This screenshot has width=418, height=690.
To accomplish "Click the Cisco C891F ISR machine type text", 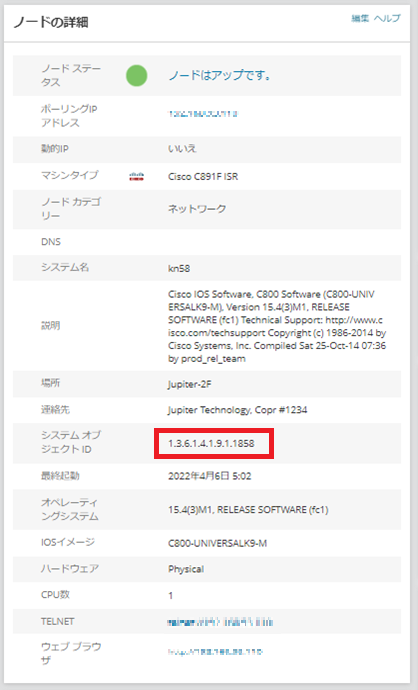I will point(203,176).
